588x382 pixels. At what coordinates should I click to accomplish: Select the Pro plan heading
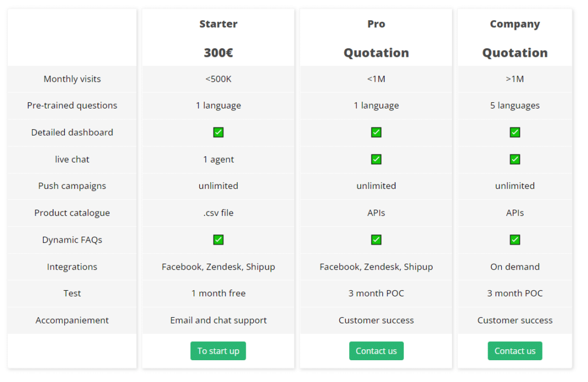(x=376, y=24)
